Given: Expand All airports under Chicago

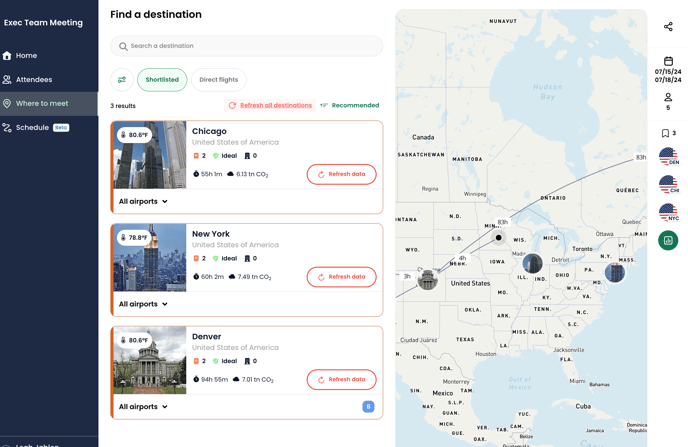Looking at the screenshot, I should coord(143,201).
